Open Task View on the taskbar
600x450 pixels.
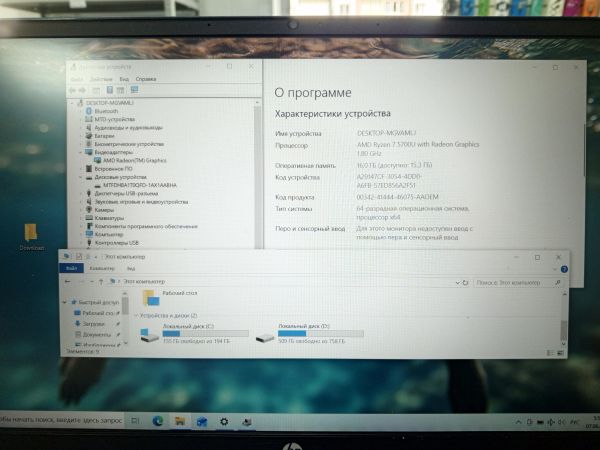[135, 421]
